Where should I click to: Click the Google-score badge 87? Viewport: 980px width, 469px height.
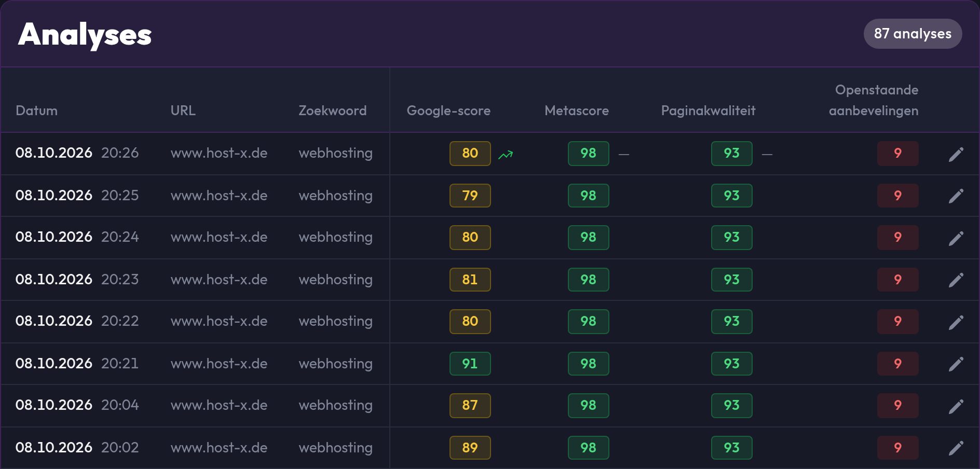(x=470, y=405)
